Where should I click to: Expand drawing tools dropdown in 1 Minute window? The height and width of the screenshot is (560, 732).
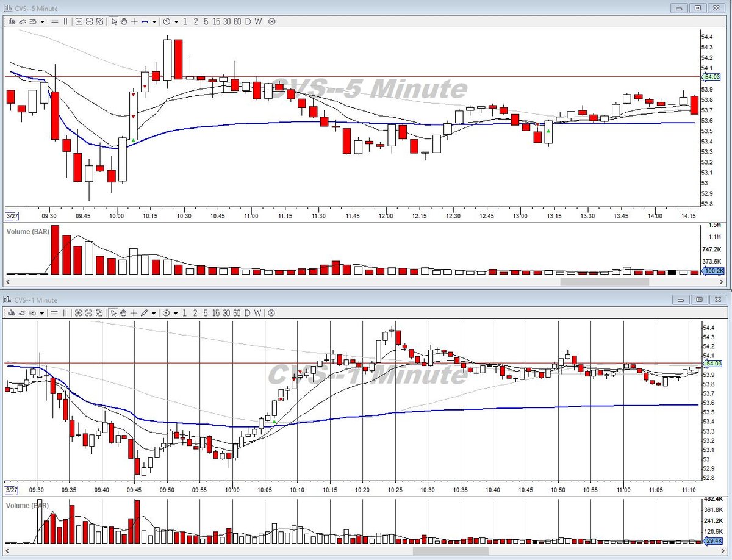(154, 313)
